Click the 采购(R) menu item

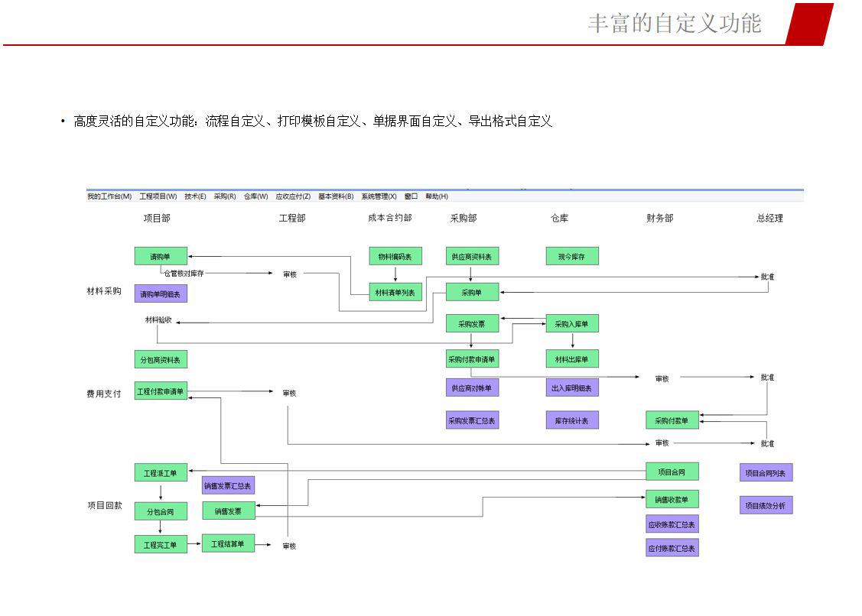(225, 196)
